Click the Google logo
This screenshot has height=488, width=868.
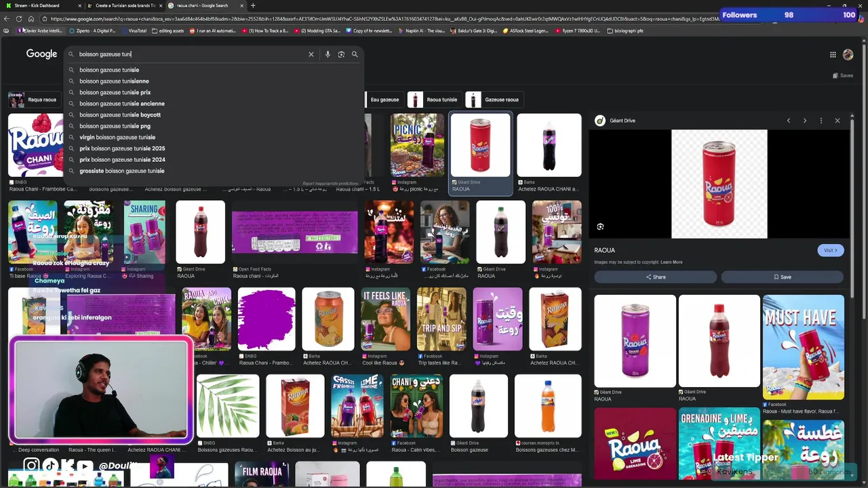click(41, 54)
